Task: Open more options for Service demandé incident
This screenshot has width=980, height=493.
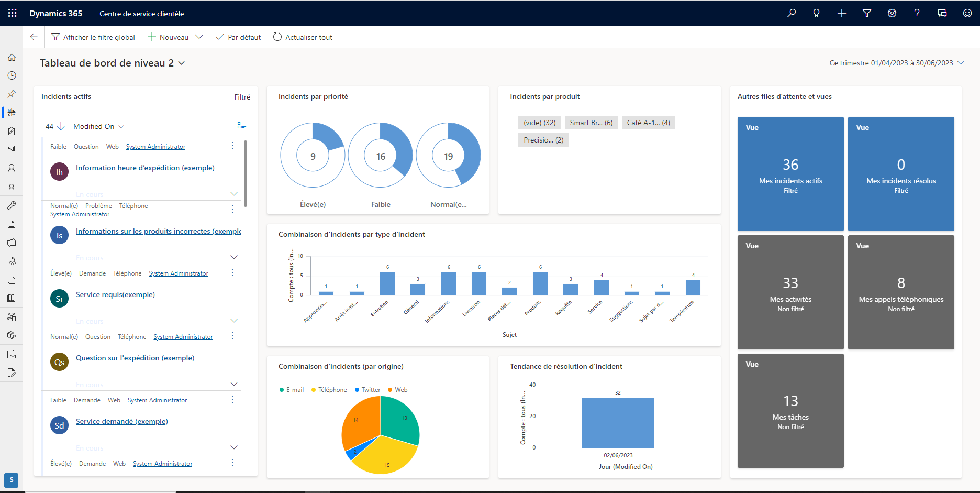Action: (x=232, y=399)
